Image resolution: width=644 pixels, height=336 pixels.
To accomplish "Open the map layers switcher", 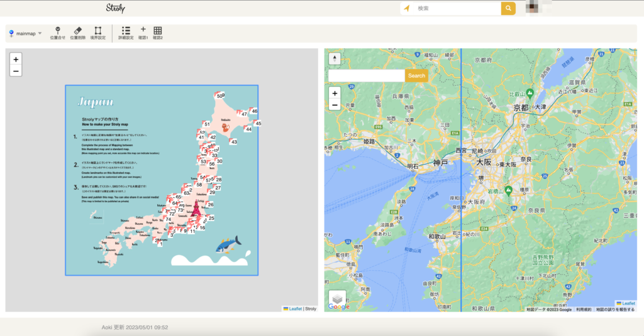I will point(337,298).
